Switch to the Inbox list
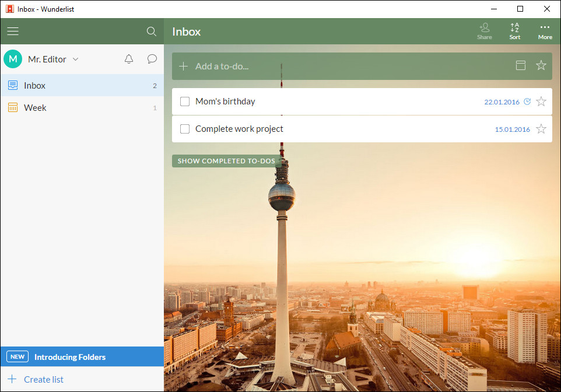Screen dimensions: 561x392 pyautogui.click(x=35, y=85)
